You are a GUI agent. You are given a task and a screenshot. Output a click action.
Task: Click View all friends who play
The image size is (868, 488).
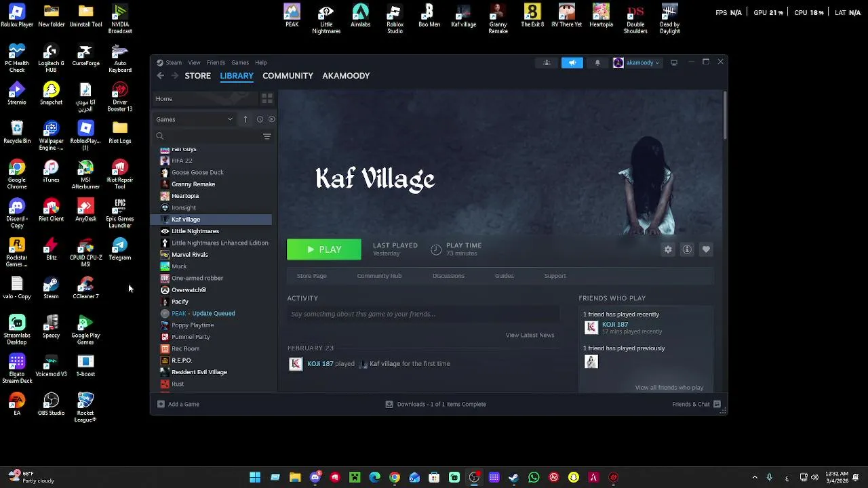669,388
